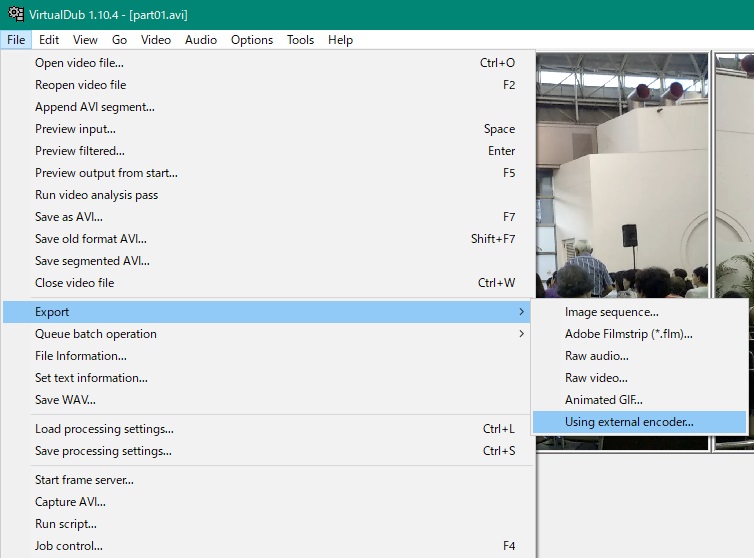
Task: Open the Edit menu
Action: pyautogui.click(x=49, y=40)
